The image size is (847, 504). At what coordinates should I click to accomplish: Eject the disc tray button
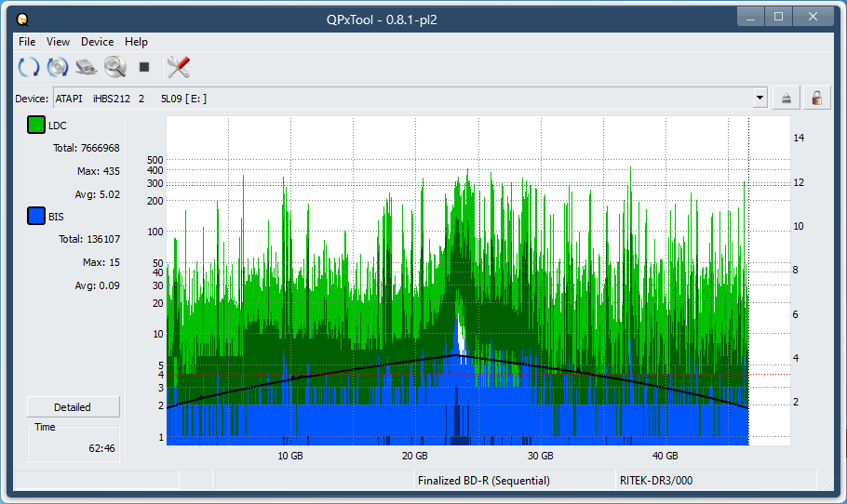point(786,99)
